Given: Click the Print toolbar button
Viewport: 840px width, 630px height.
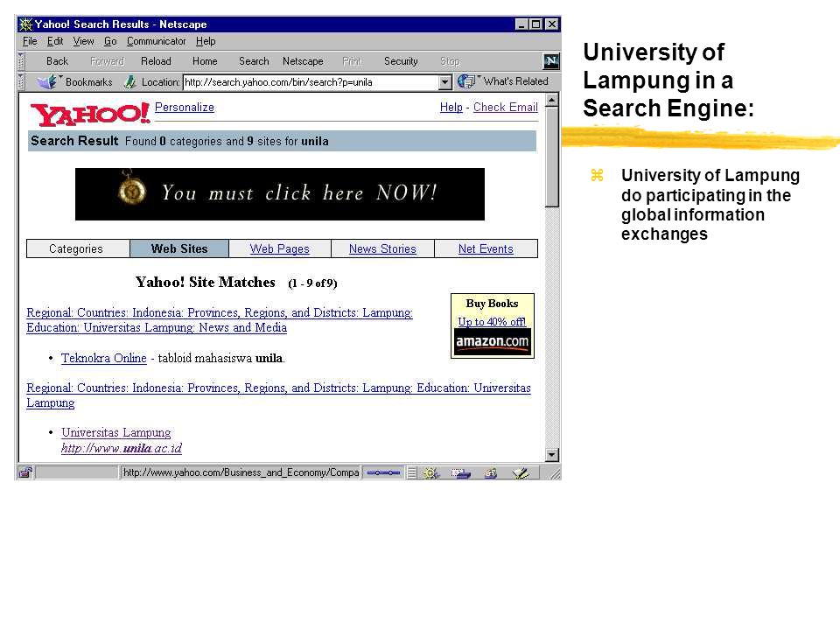Looking at the screenshot, I should coord(352,61).
